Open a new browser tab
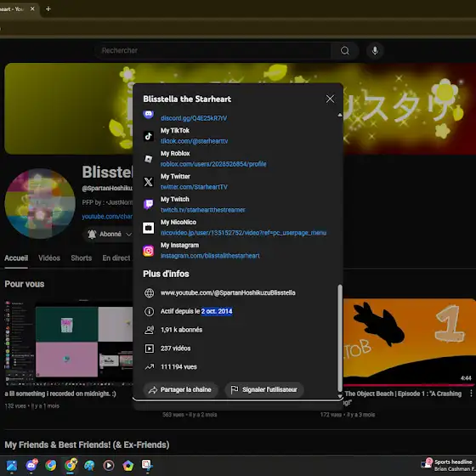 click(48, 8)
